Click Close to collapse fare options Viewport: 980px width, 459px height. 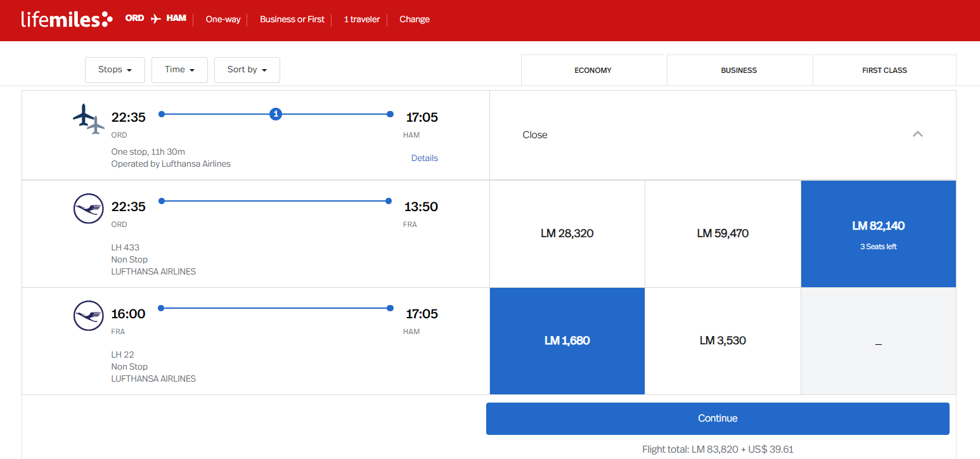point(535,134)
